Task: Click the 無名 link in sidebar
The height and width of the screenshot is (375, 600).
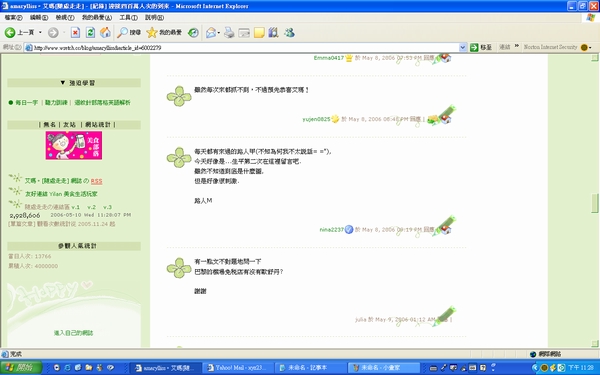Action: (50, 125)
